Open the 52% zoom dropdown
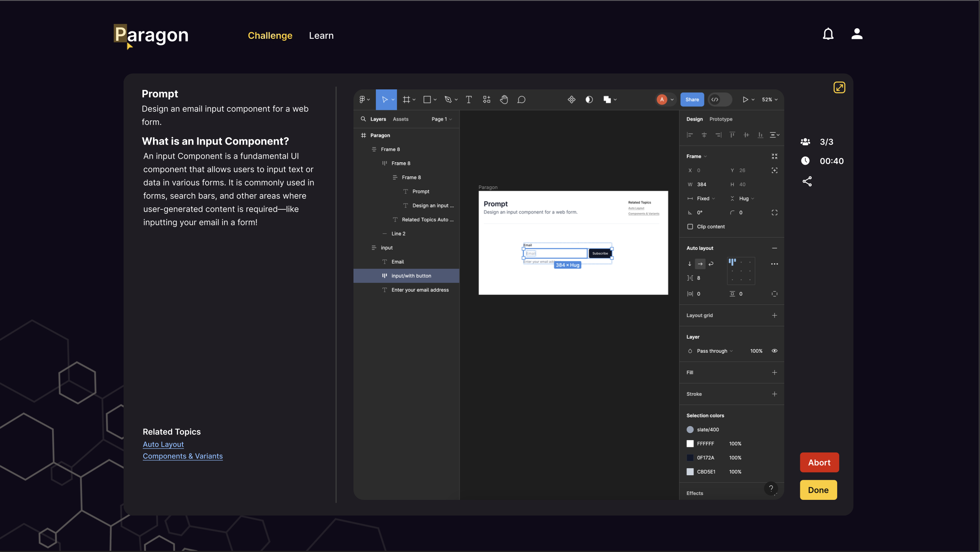 pos(769,100)
